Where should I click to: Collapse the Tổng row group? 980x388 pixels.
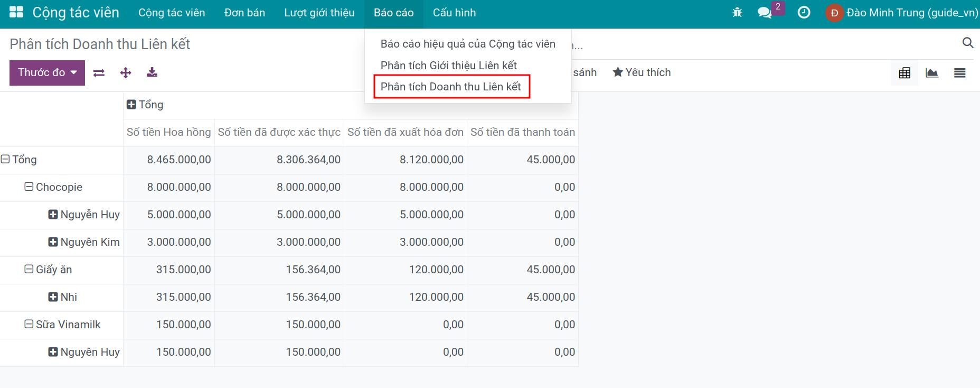pos(19,160)
